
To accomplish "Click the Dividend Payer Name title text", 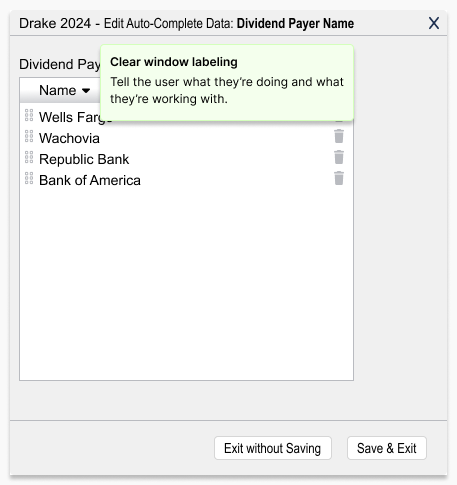I will (x=295, y=23).
